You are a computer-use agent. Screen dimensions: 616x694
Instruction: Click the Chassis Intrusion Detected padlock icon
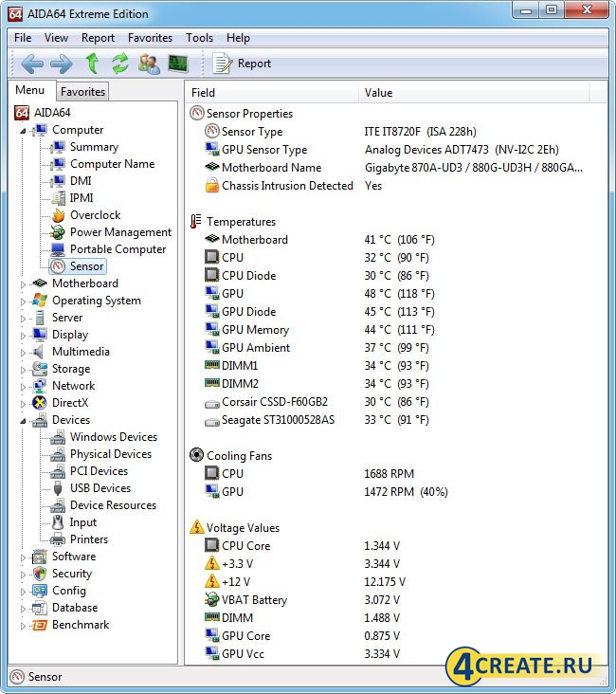tap(212, 186)
